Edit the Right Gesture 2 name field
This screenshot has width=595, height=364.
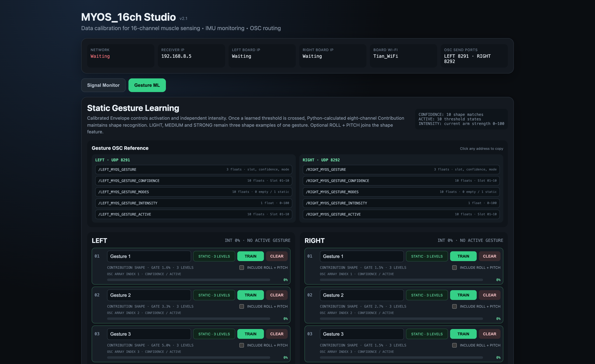pyautogui.click(x=362, y=295)
